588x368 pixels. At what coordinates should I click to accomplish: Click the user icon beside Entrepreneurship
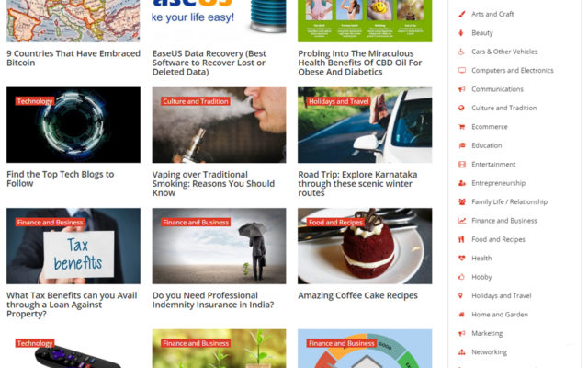click(x=462, y=183)
